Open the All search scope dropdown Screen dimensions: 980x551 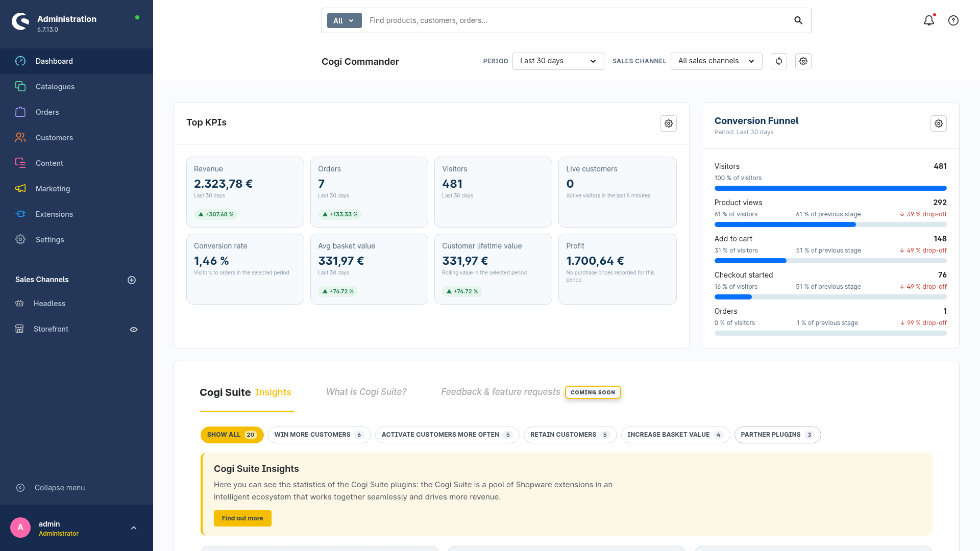coord(345,20)
